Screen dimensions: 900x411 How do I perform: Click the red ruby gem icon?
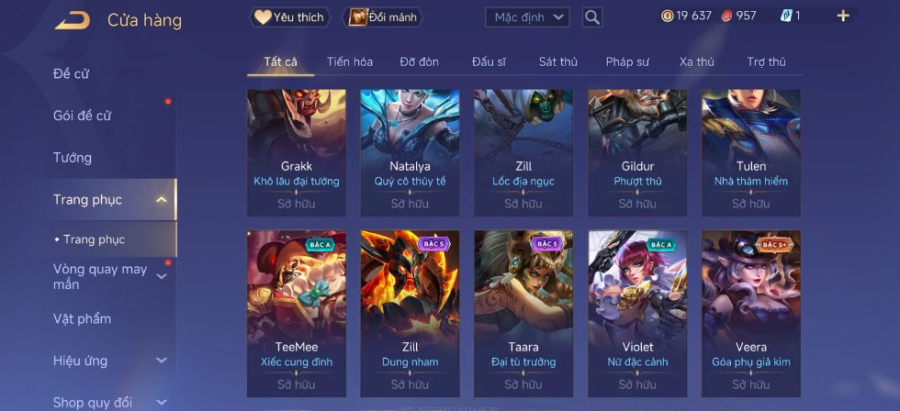tap(727, 16)
